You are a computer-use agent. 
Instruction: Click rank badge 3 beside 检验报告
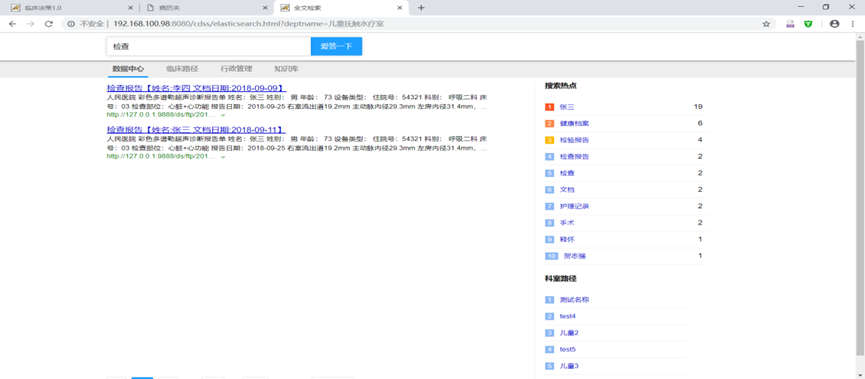pyautogui.click(x=549, y=140)
